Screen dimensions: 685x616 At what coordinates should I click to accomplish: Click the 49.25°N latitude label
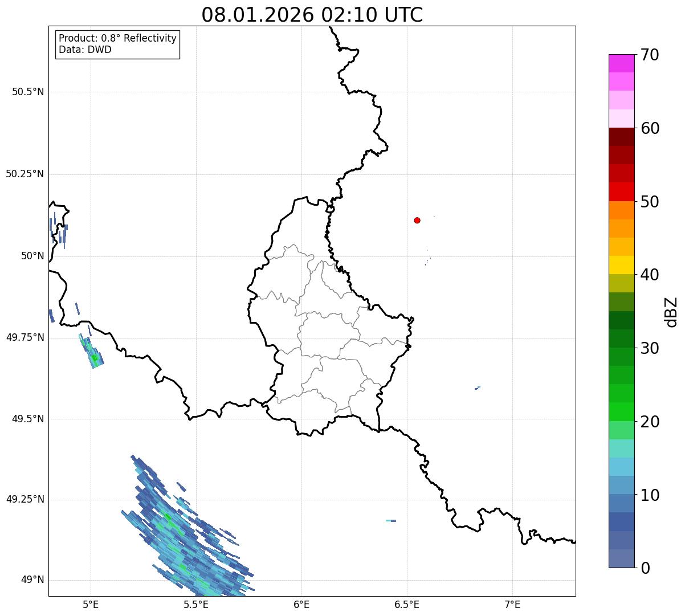pos(25,499)
